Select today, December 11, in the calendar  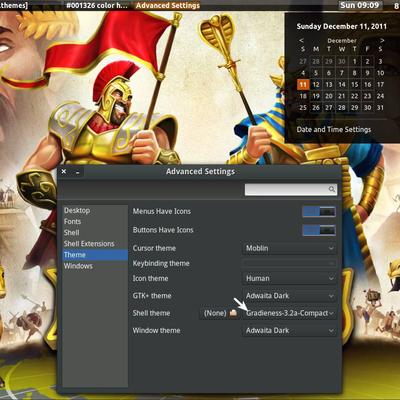tap(303, 84)
